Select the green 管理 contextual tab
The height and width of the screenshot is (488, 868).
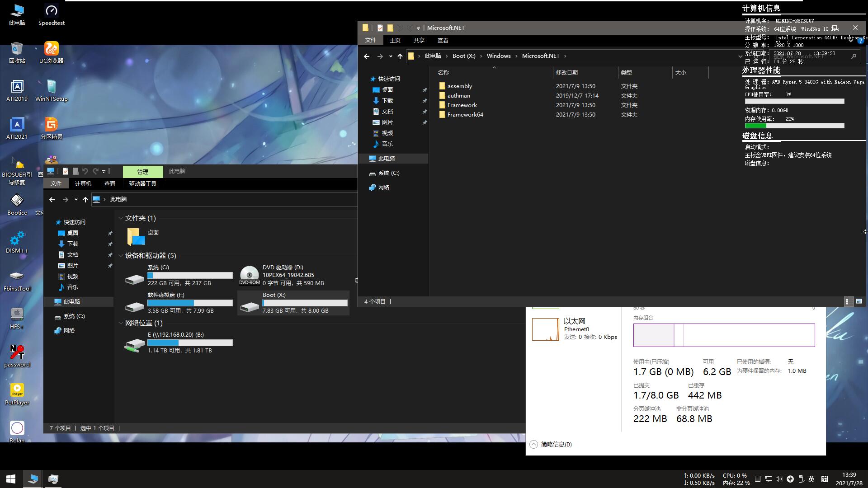pos(143,172)
